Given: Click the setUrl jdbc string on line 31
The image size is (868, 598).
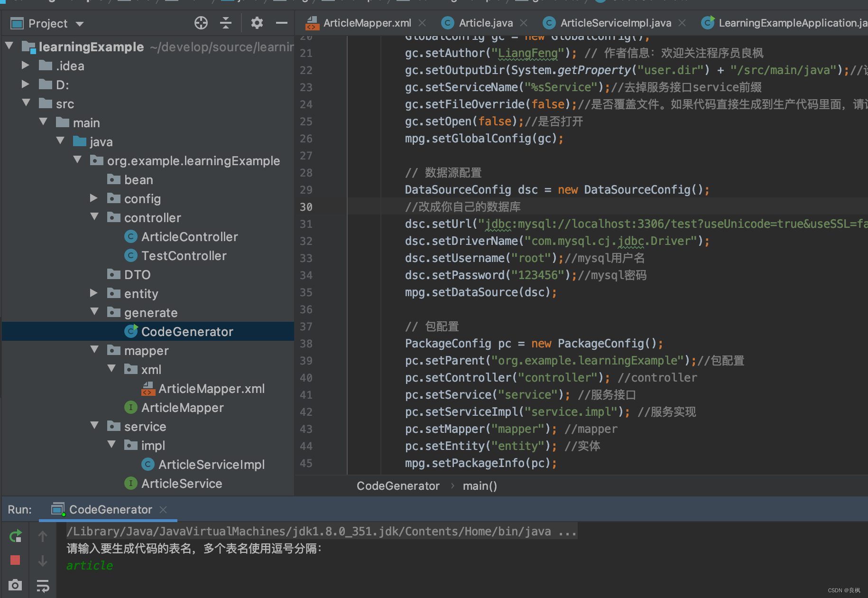Looking at the screenshot, I should pos(673,224).
